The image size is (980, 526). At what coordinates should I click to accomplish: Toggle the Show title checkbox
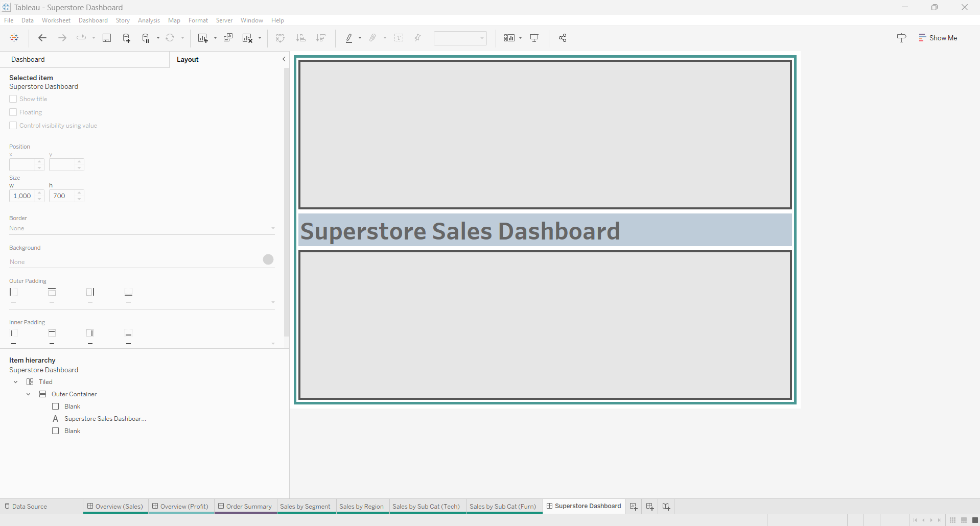pos(13,99)
